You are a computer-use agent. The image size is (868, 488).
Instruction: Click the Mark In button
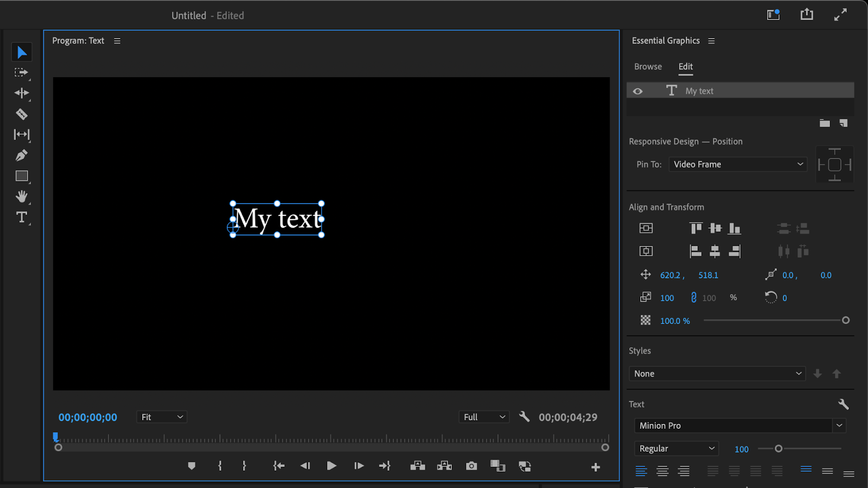[x=220, y=466]
